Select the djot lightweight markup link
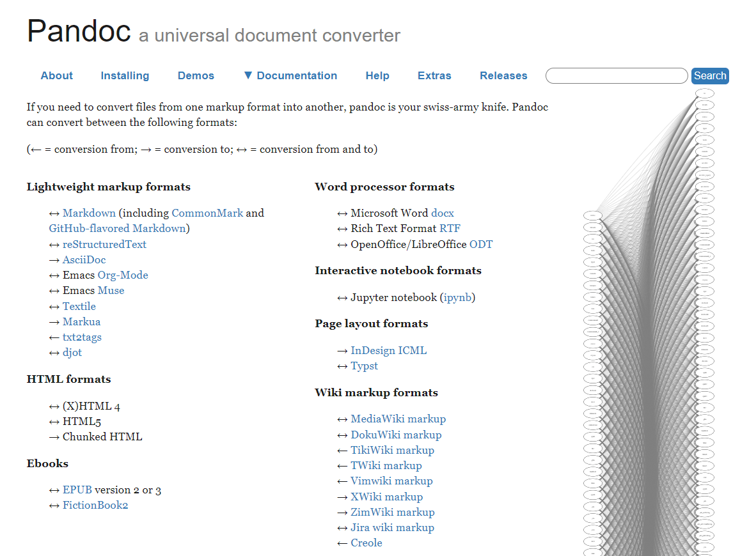The height and width of the screenshot is (556, 756). coord(72,352)
